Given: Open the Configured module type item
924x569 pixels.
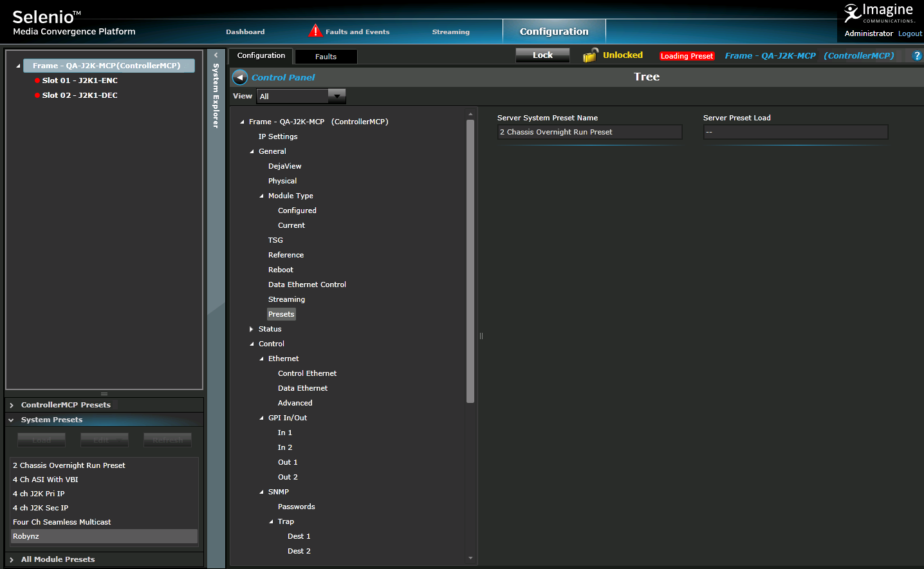Looking at the screenshot, I should 297,210.
